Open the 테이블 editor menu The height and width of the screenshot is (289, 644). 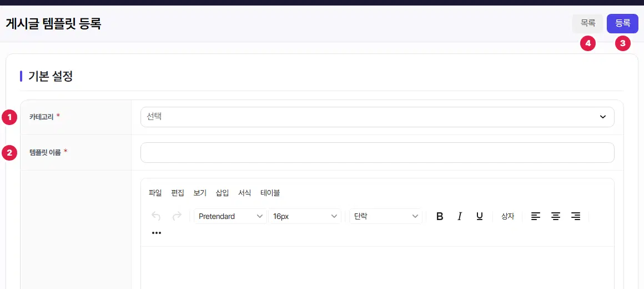270,193
